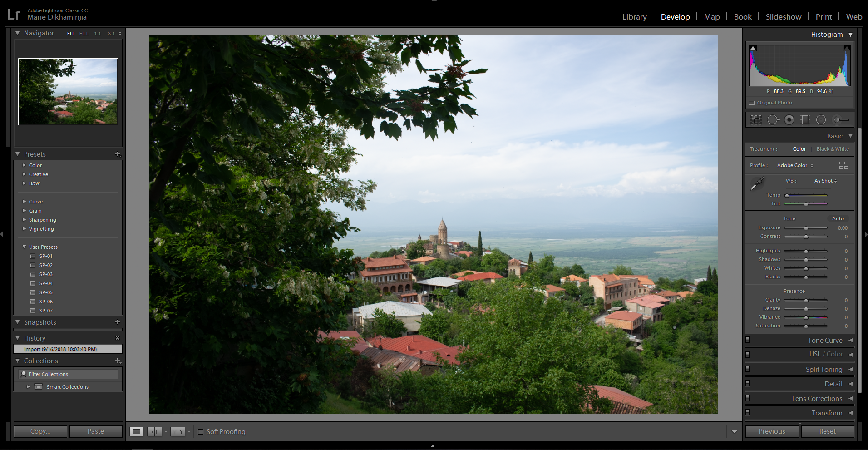Click the Exposure slider handle
This screenshot has height=450, width=868.
tap(806, 228)
